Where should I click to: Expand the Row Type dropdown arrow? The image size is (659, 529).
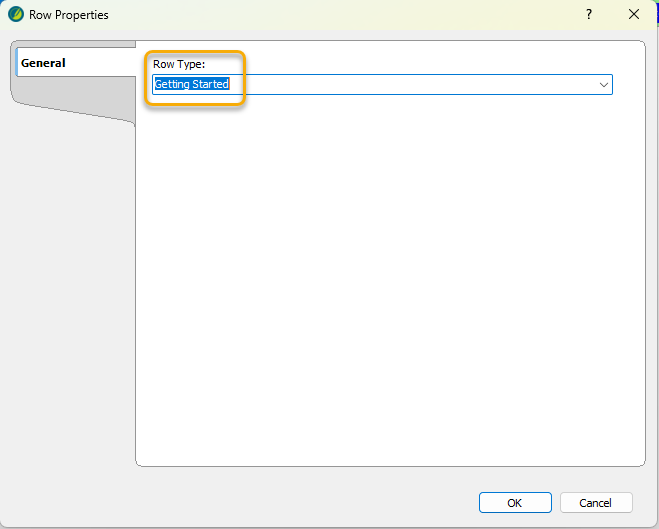point(604,85)
